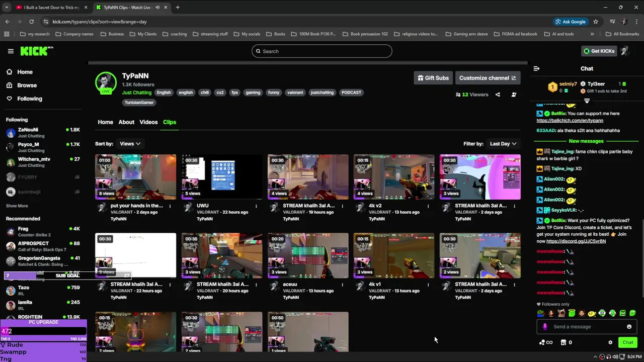Image resolution: width=644 pixels, height=362 pixels.
Task: Switch to the Home channel tab
Action: [x=105, y=122]
